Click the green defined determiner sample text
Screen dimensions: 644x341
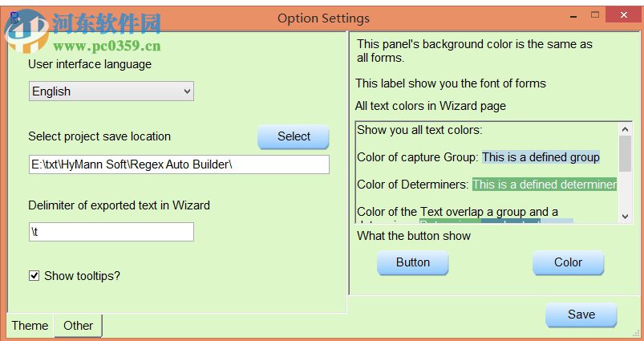544,185
